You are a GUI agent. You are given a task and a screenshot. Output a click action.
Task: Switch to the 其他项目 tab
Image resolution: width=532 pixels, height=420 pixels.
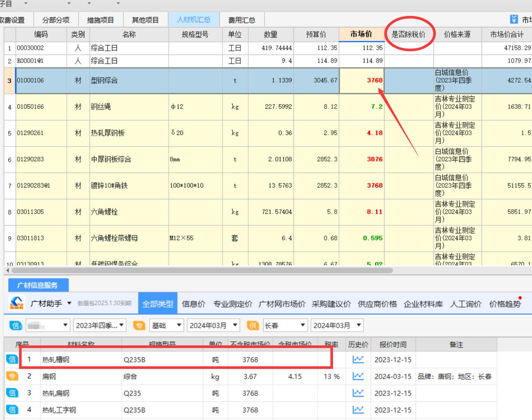pyautogui.click(x=146, y=20)
